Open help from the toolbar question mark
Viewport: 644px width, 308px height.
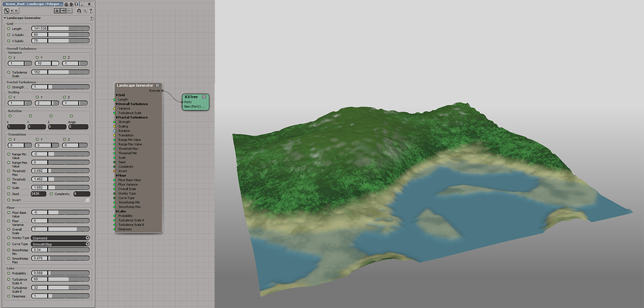(x=90, y=10)
